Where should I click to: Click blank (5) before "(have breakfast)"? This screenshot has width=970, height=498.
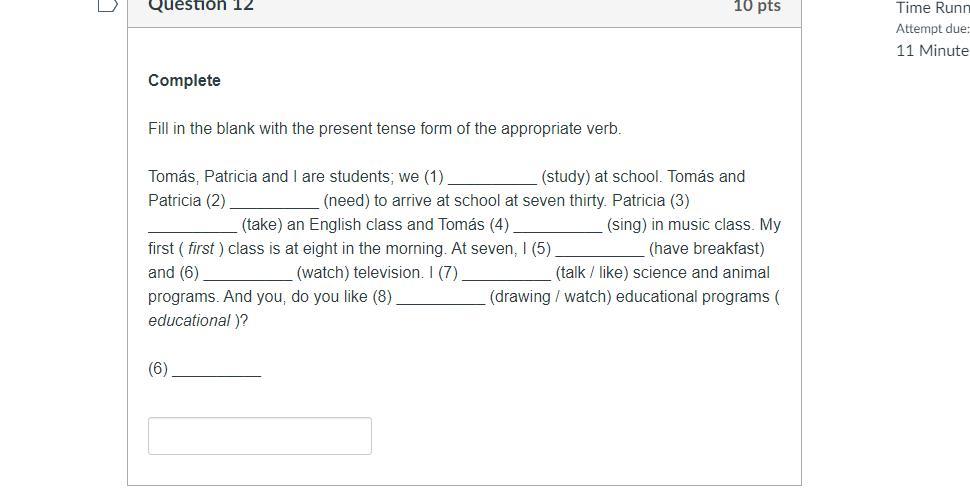coord(599,250)
